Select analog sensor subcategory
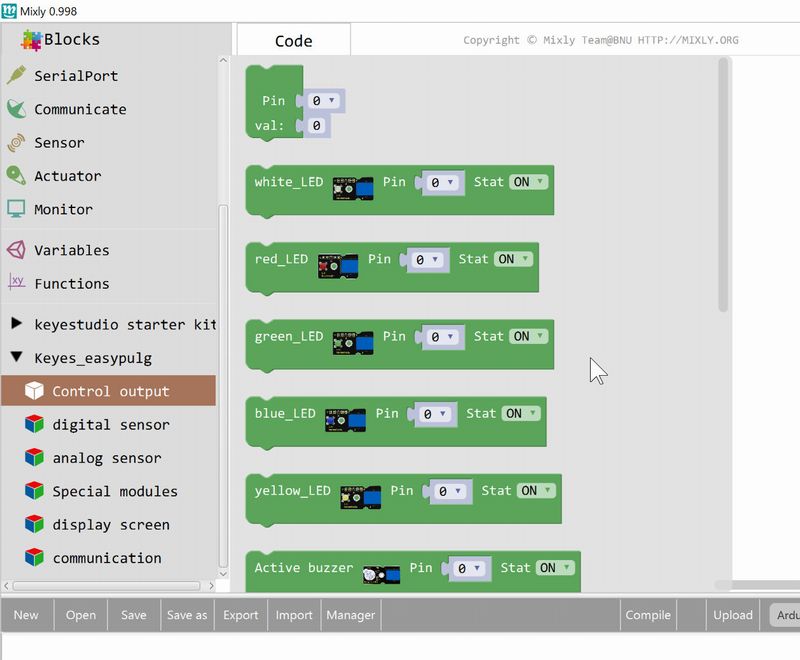This screenshot has width=800, height=660. click(108, 458)
